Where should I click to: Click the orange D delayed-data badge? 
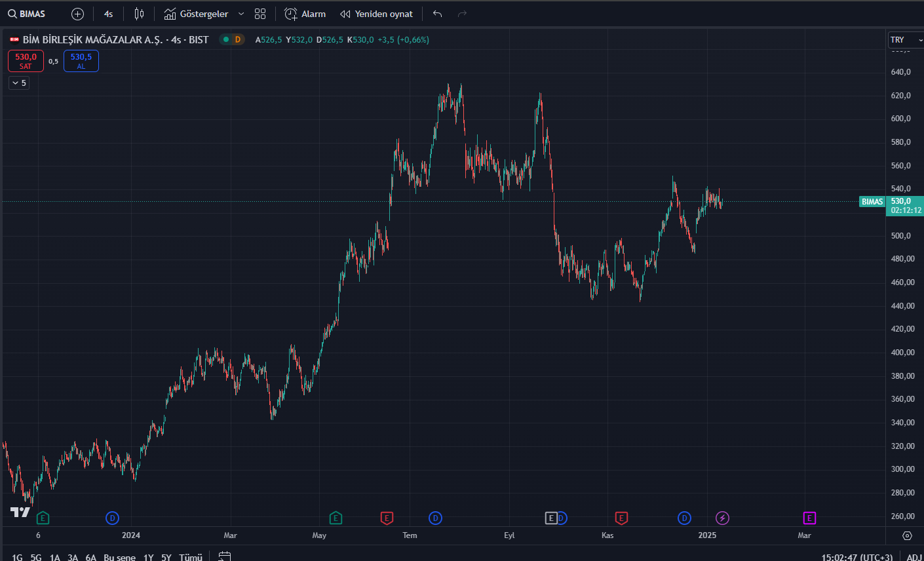point(238,39)
